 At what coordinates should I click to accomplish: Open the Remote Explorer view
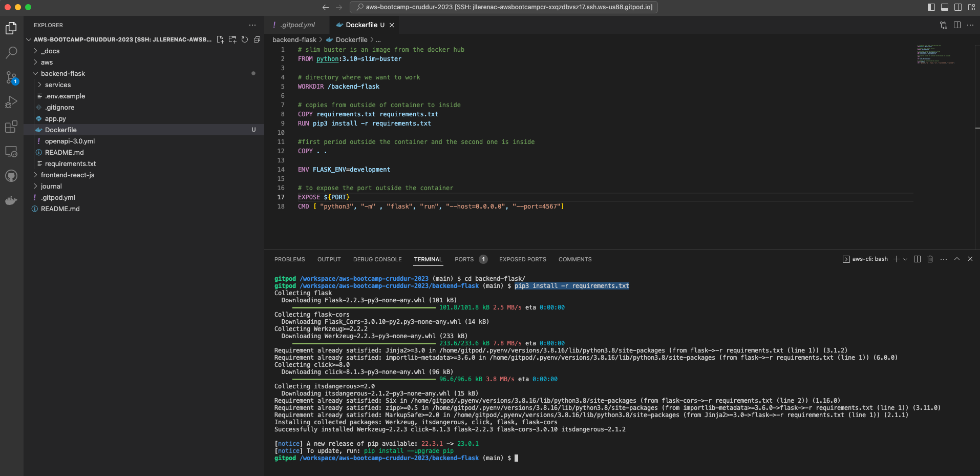pyautogui.click(x=11, y=151)
